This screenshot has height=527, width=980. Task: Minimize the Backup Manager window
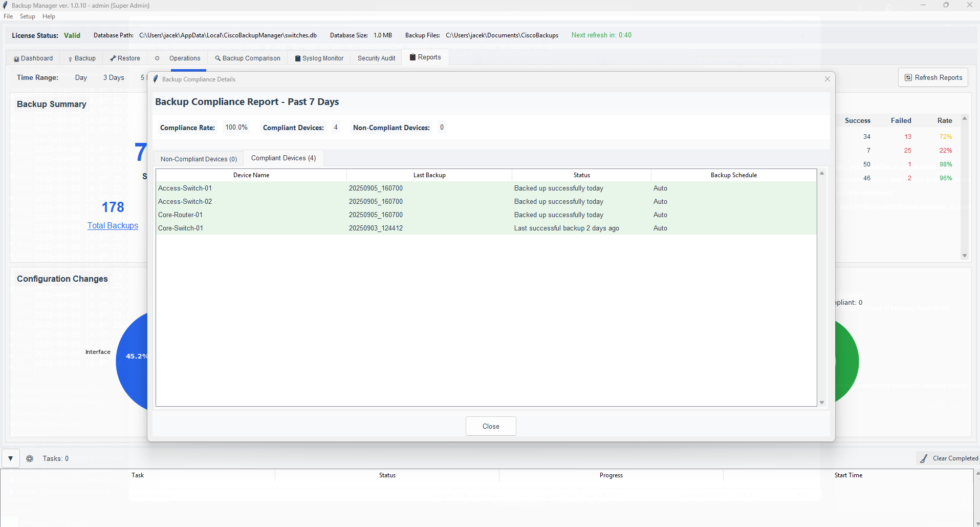pyautogui.click(x=923, y=5)
